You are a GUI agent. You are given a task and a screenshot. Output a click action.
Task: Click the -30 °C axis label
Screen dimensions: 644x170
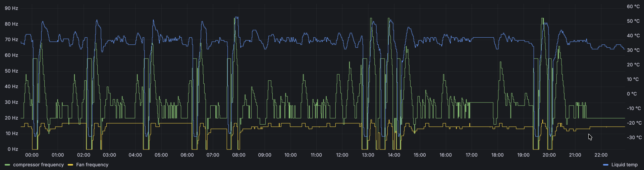click(634, 137)
